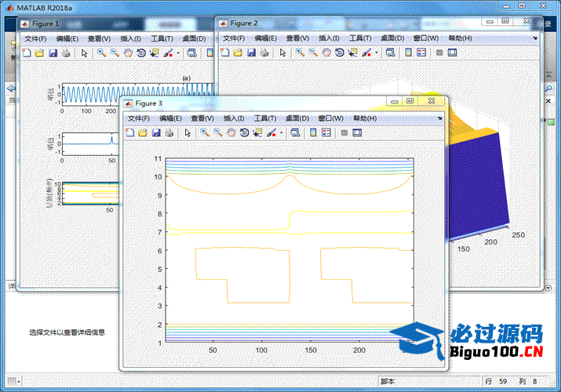
Task: Select Zoom Out tool in Figure 2
Action: coord(313,53)
